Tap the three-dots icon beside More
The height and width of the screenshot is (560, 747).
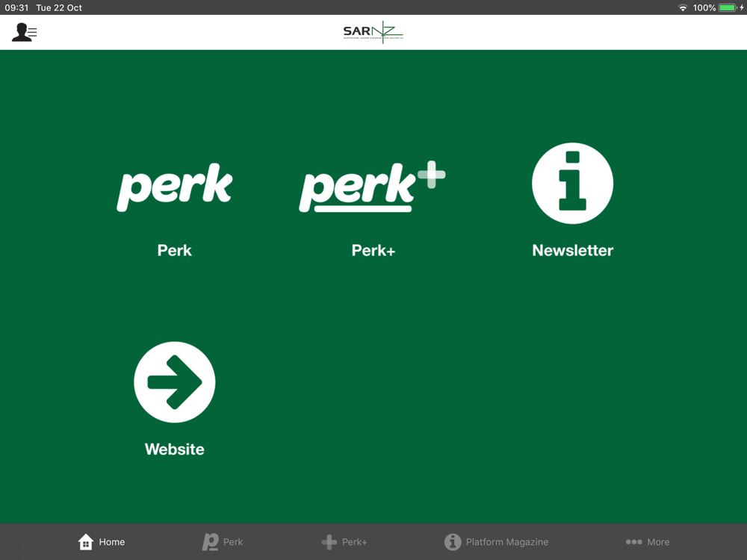[634, 542]
